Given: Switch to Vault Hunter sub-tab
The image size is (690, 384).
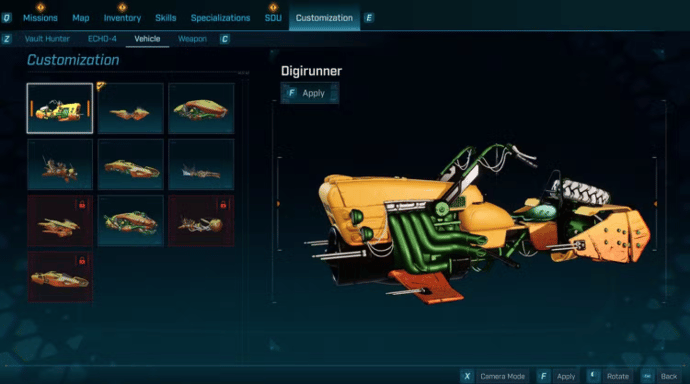Looking at the screenshot, I should (x=47, y=39).
